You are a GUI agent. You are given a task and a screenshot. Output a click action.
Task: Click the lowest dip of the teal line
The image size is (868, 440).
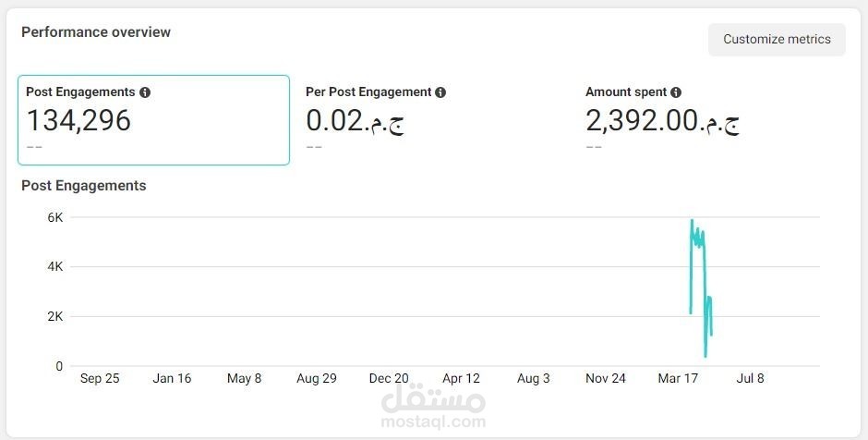coord(705,355)
